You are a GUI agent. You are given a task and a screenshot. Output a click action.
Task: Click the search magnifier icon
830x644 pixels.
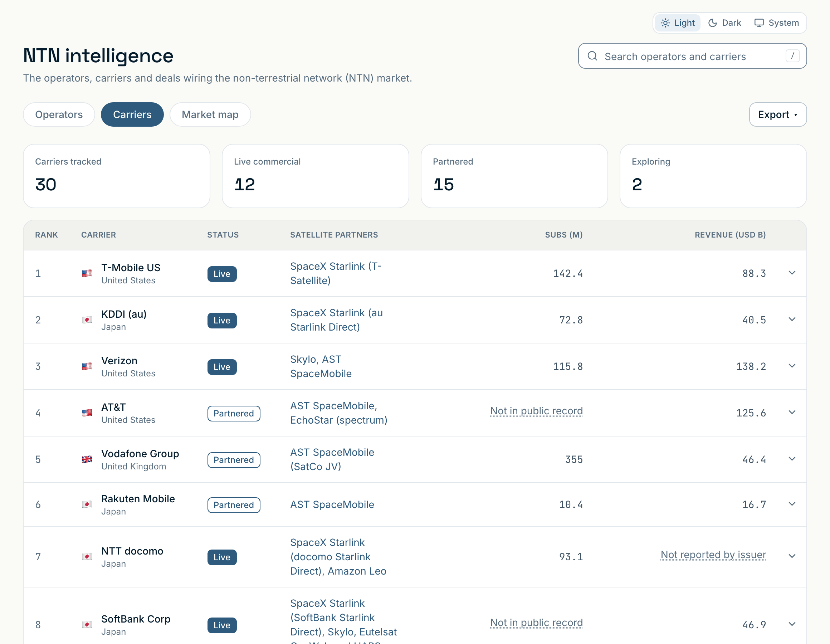tap(592, 56)
